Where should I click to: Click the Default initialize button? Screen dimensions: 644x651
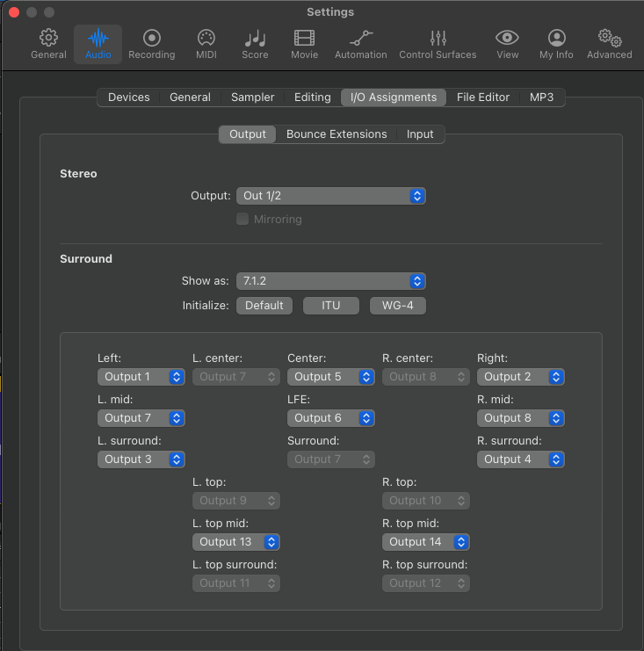coord(264,306)
